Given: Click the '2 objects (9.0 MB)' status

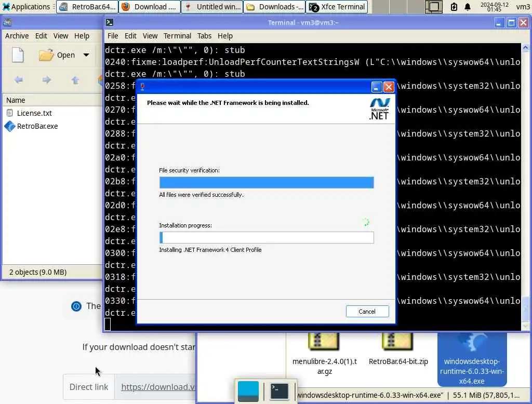Looking at the screenshot, I should 38,272.
